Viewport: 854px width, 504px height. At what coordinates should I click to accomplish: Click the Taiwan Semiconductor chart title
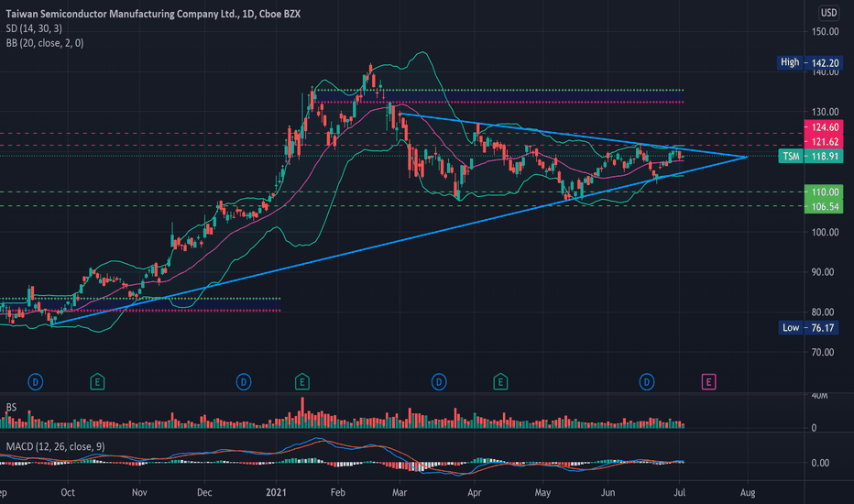(153, 14)
